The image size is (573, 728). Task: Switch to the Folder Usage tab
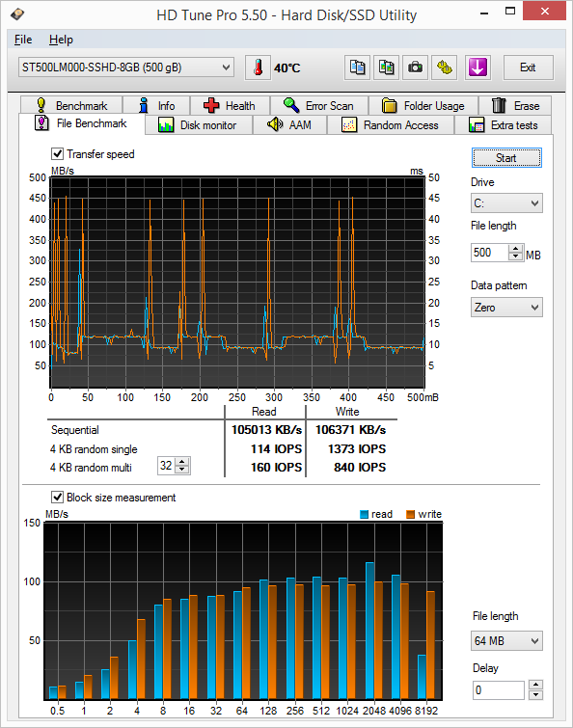point(423,105)
